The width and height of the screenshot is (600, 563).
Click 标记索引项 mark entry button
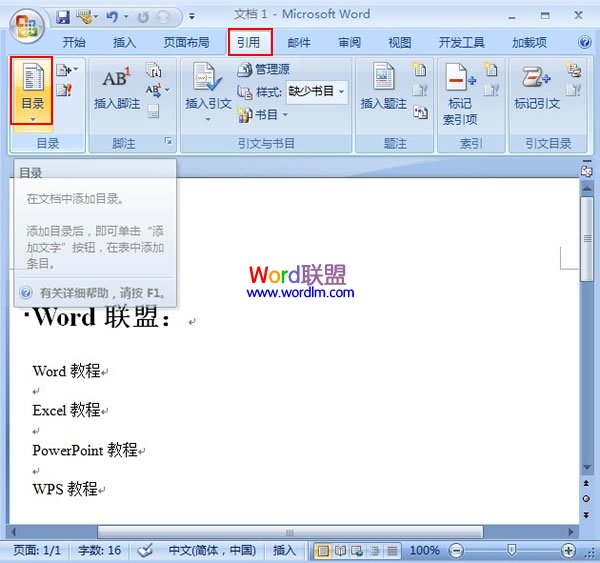(460, 95)
